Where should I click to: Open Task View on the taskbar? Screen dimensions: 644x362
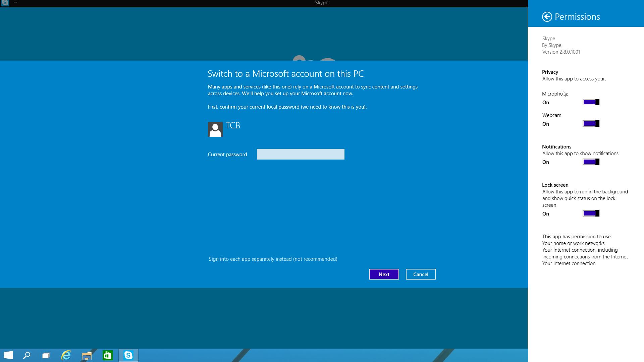coord(46,355)
